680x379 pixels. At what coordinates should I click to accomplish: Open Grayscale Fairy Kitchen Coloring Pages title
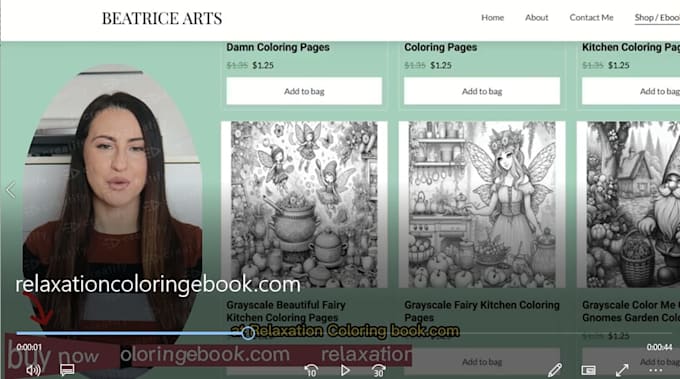[482, 311]
